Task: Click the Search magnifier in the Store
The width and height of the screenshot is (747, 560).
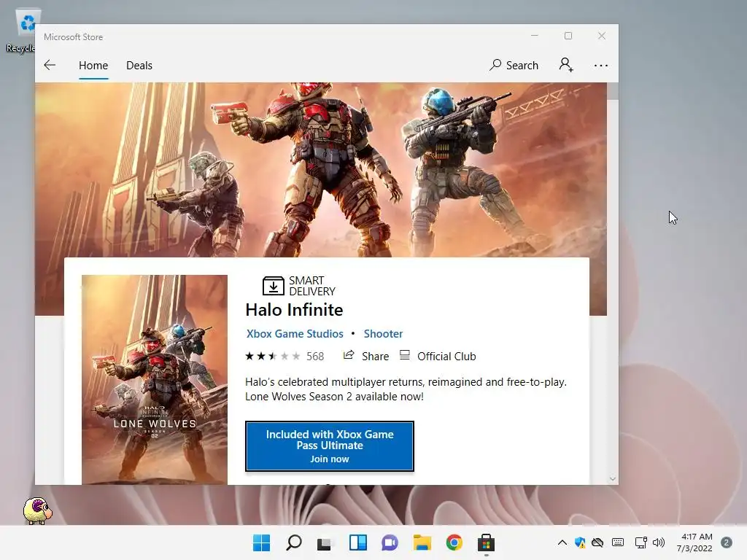Action: coord(495,65)
